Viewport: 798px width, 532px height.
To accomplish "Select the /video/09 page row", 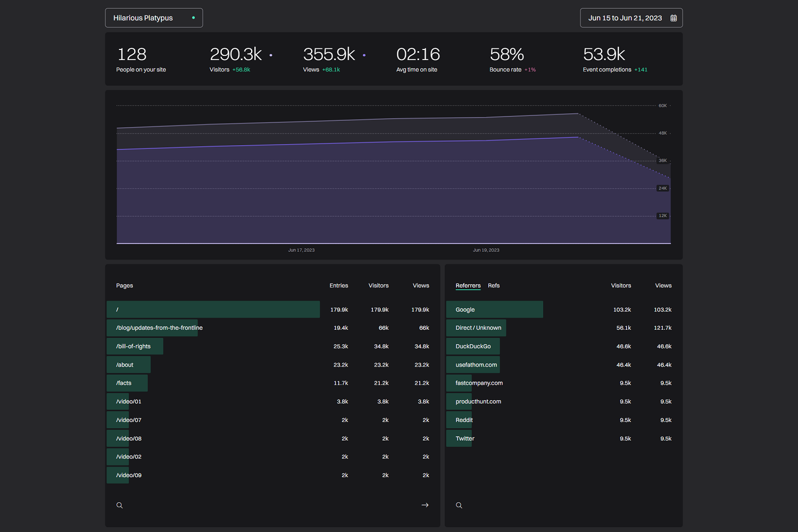I will pyautogui.click(x=272, y=475).
